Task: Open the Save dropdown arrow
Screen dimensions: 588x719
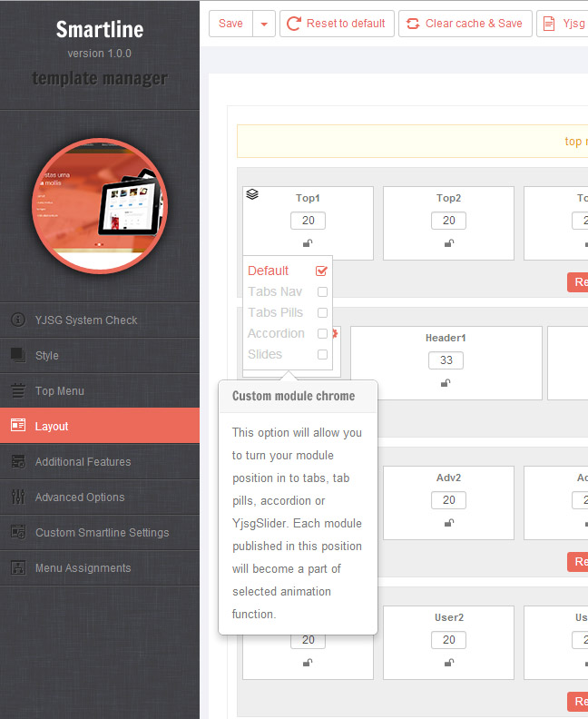Action: [264, 24]
